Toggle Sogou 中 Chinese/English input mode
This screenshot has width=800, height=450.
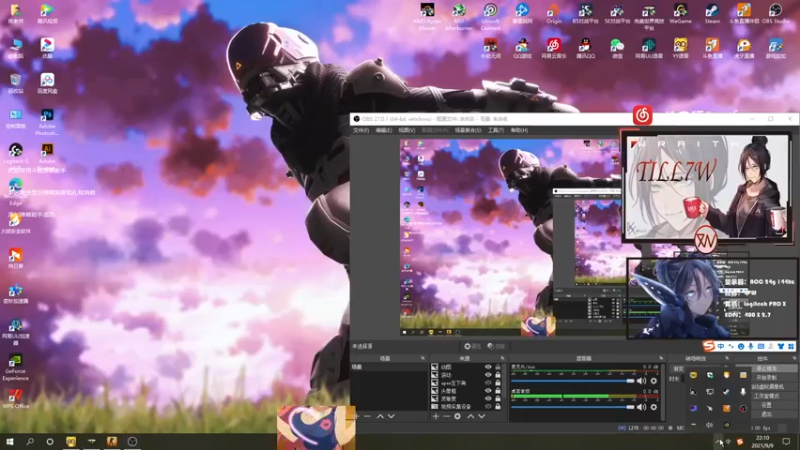tap(721, 346)
